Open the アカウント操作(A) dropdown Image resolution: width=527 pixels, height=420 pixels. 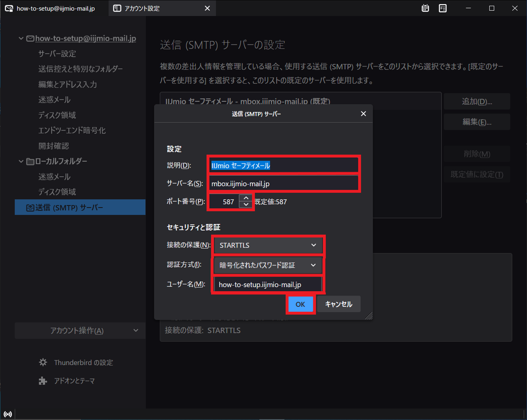(x=80, y=331)
